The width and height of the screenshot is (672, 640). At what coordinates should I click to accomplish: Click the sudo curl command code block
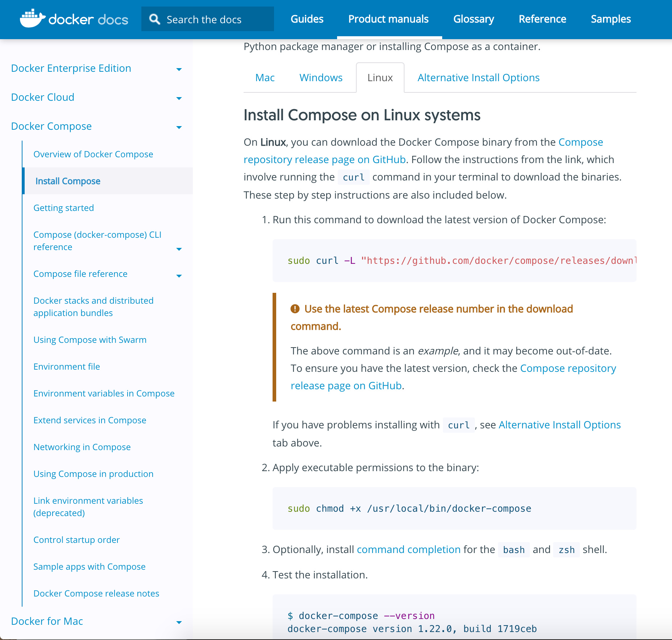coord(455,261)
